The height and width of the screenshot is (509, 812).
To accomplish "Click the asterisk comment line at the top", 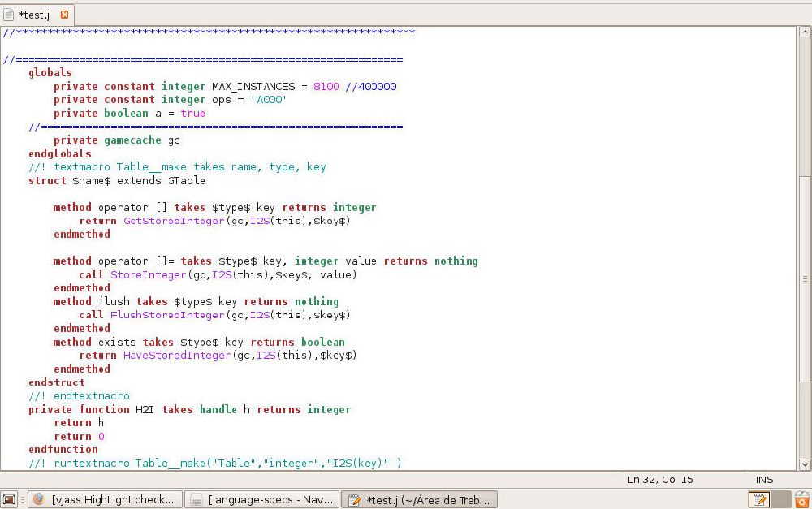I will pyautogui.click(x=209, y=32).
